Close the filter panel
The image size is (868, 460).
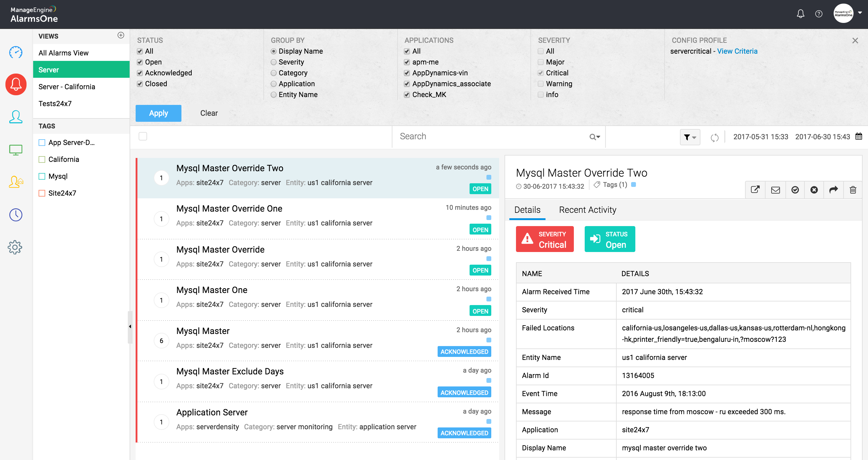(855, 40)
